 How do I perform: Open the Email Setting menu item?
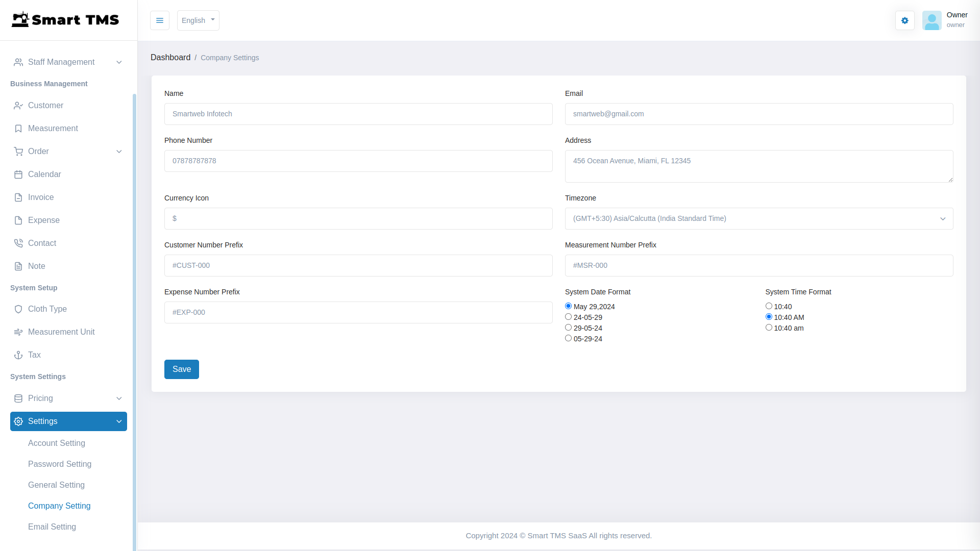point(52,527)
